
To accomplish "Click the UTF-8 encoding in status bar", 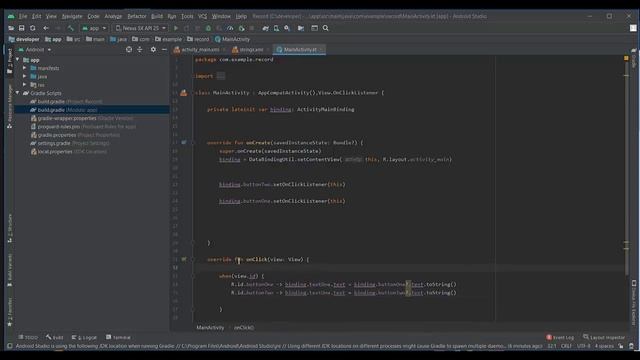I will pyautogui.click(x=584, y=346).
